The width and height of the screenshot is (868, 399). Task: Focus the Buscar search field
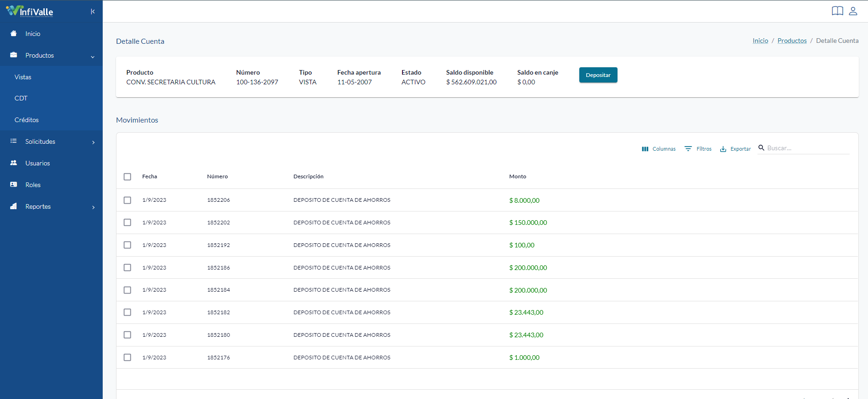click(x=808, y=148)
